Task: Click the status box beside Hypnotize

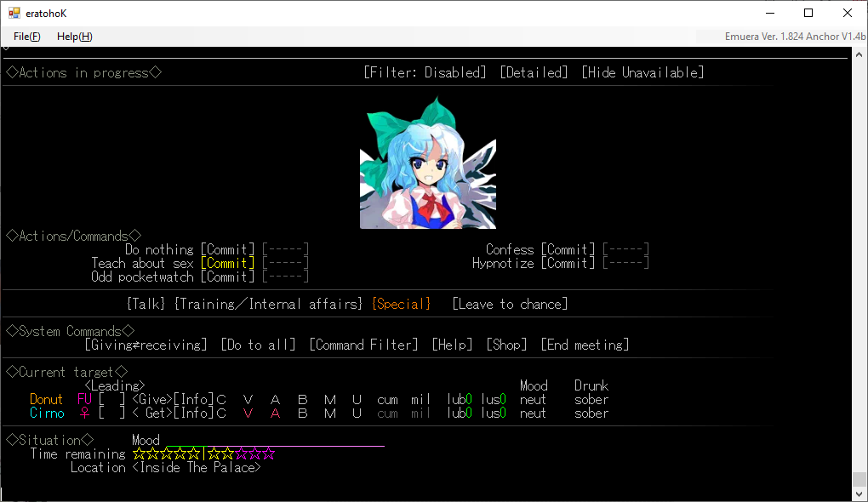Action: point(626,264)
